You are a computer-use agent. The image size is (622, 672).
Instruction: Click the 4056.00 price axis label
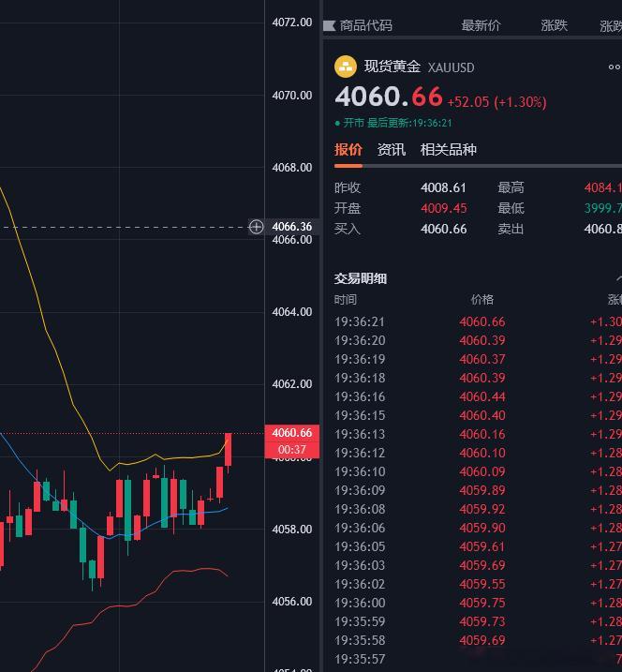[292, 602]
